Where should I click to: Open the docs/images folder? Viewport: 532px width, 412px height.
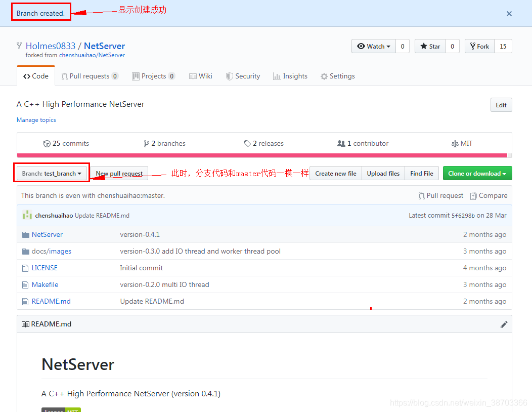point(52,251)
